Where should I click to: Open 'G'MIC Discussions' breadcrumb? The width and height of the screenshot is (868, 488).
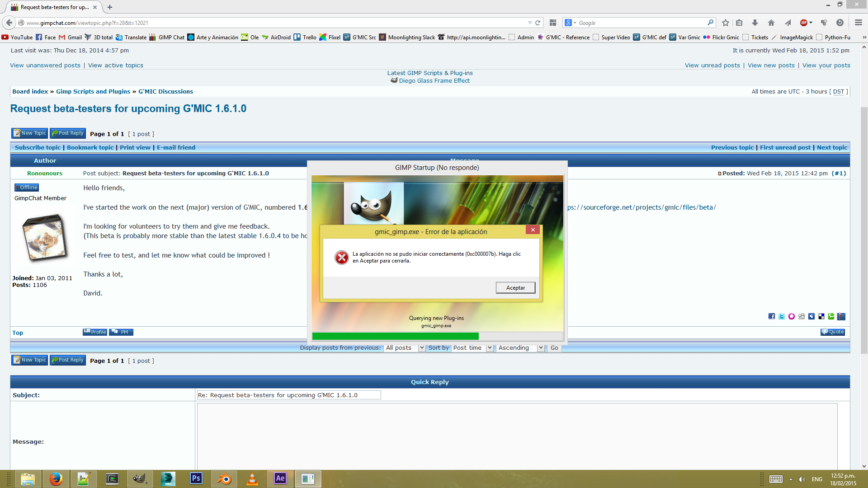(165, 92)
